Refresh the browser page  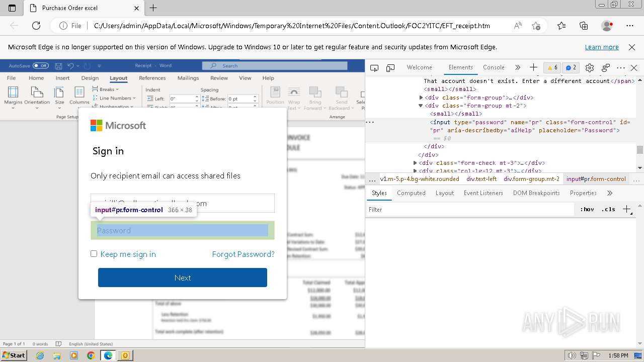tap(36, 26)
